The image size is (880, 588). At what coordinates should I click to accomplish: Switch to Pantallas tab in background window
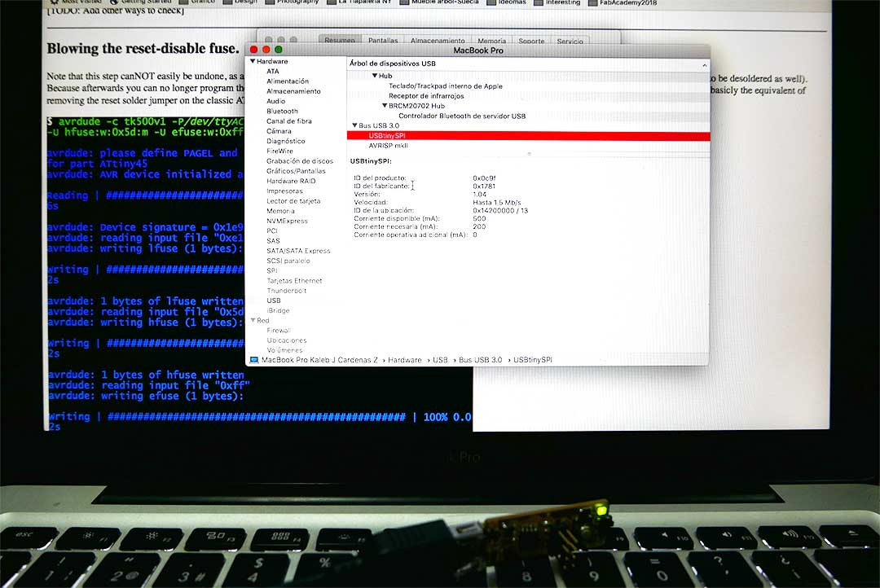click(x=383, y=41)
